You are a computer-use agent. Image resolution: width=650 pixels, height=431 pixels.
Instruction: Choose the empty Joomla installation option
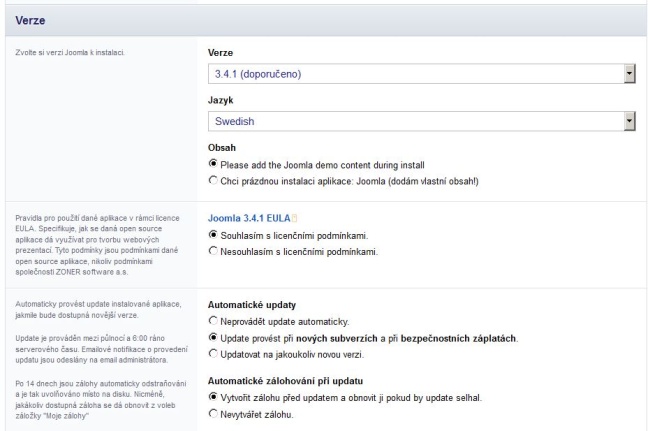(x=212, y=180)
